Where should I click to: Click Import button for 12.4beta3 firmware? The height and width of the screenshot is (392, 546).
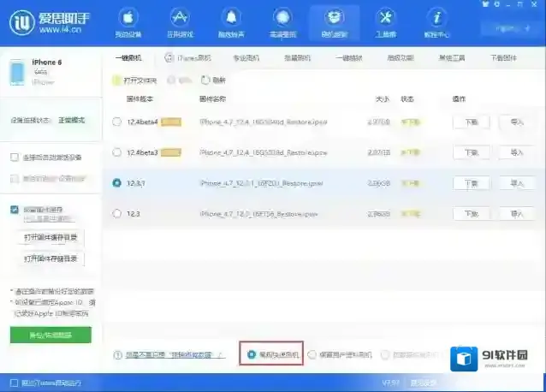click(516, 152)
